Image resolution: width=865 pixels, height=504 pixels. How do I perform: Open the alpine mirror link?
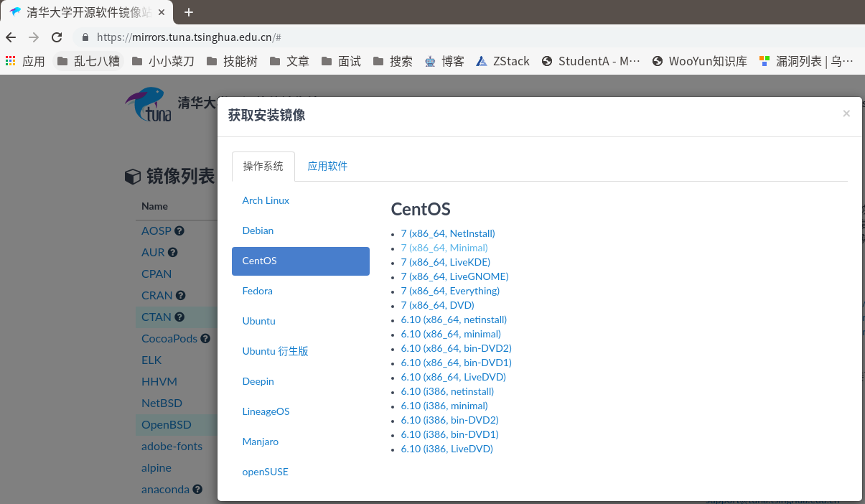pos(156,468)
